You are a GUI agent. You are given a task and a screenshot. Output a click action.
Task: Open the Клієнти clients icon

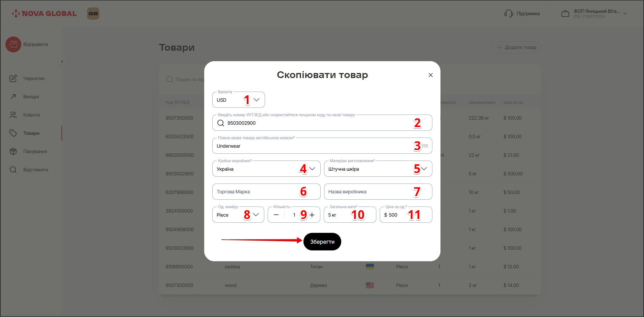(13, 115)
